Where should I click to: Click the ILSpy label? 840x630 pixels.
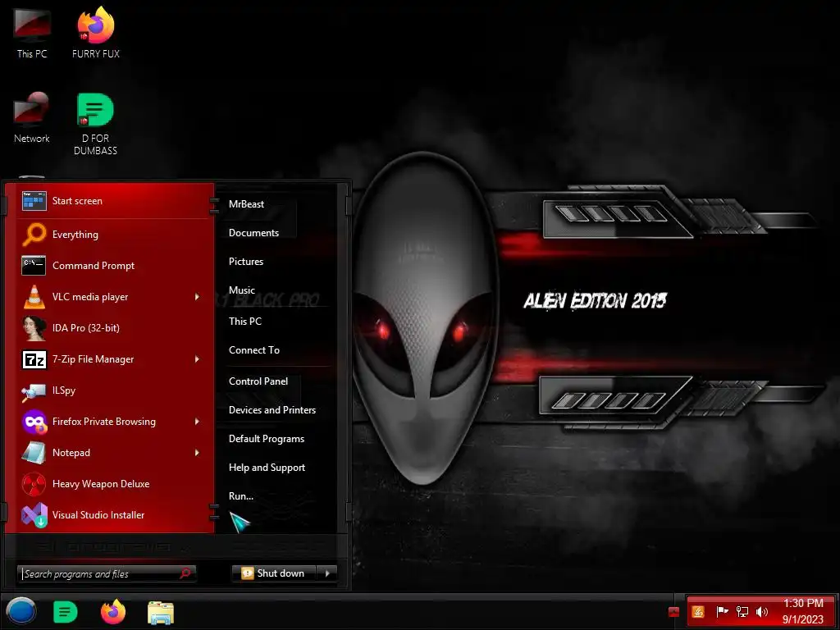point(64,390)
